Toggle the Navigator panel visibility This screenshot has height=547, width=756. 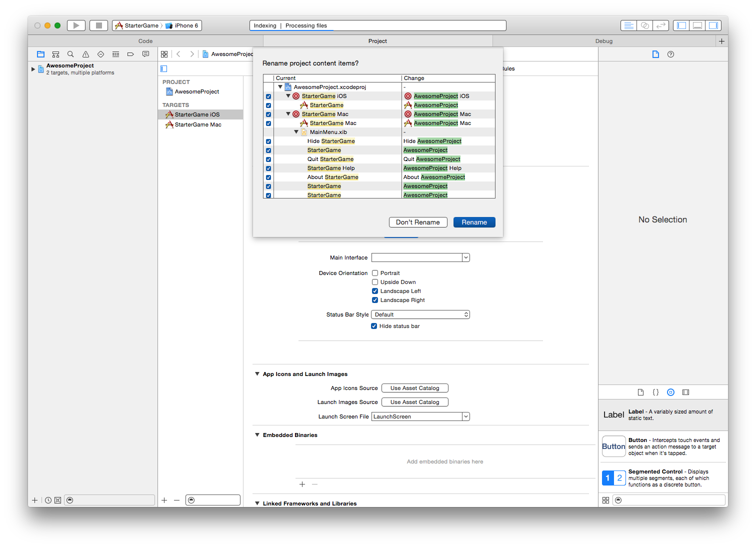pyautogui.click(x=681, y=25)
